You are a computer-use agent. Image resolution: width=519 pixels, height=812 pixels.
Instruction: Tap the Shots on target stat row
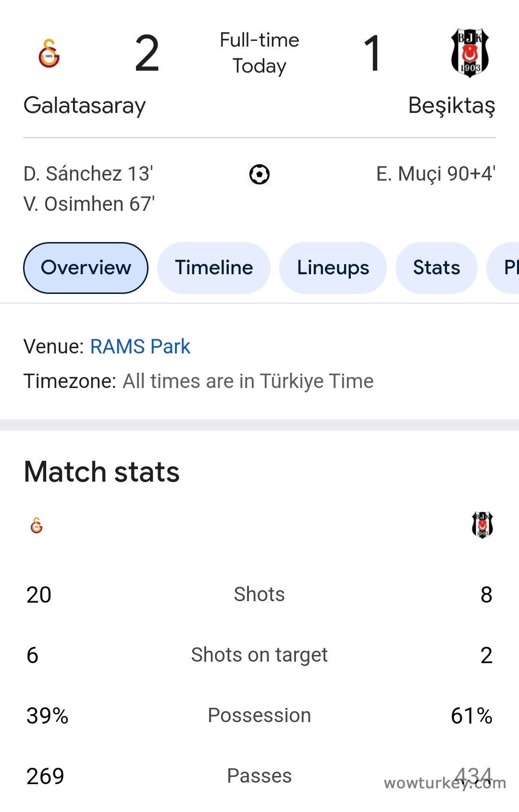(x=259, y=655)
